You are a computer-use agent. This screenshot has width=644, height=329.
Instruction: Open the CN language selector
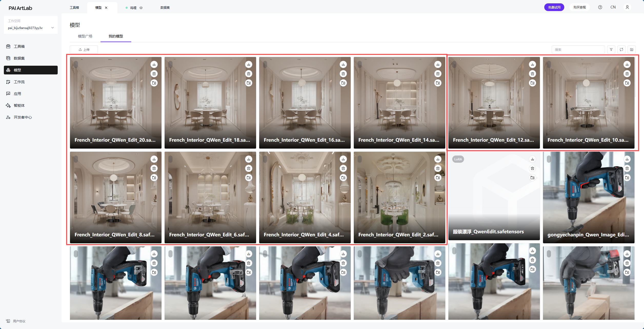click(613, 7)
